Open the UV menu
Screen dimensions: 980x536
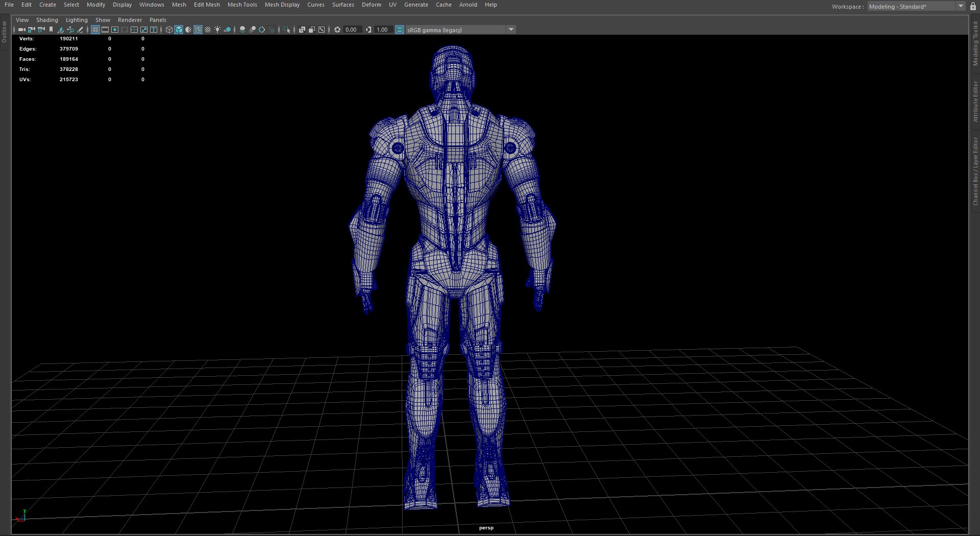[x=393, y=5]
